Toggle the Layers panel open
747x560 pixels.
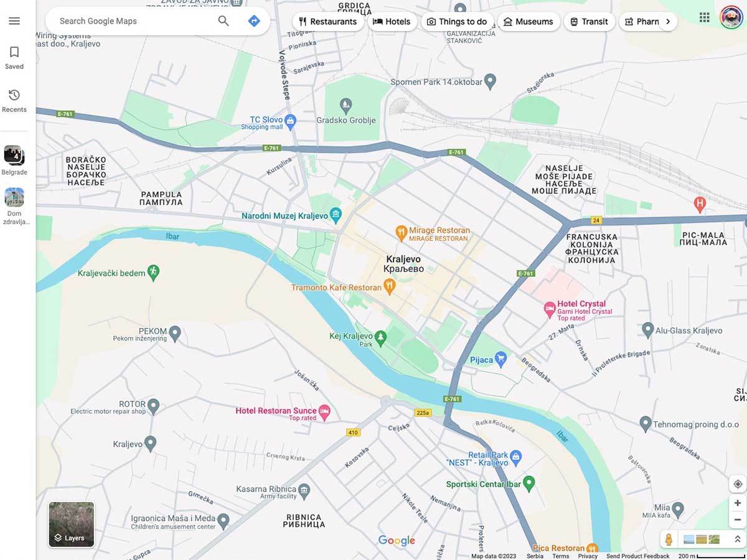[x=70, y=524]
